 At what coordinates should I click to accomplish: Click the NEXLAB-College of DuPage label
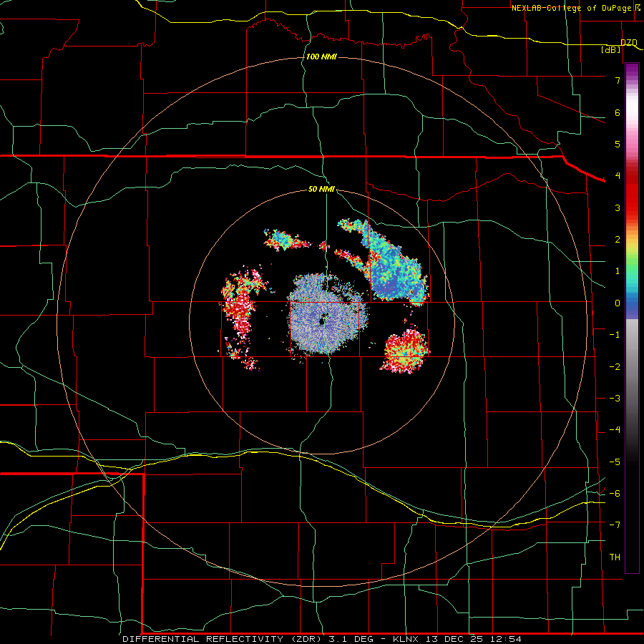(571, 8)
